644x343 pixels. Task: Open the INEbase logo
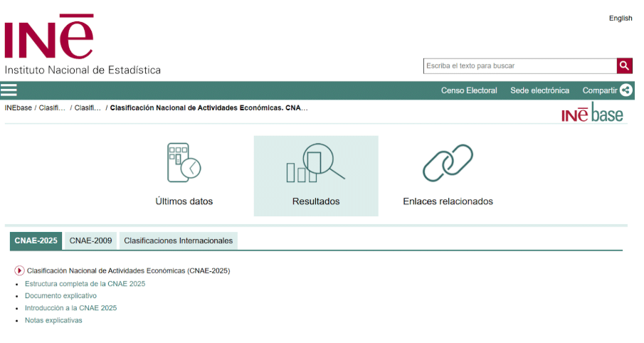[x=592, y=112]
